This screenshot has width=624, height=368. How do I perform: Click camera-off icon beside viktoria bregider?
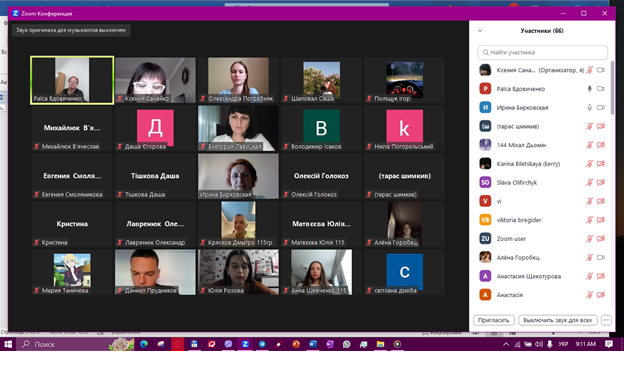pyautogui.click(x=601, y=220)
